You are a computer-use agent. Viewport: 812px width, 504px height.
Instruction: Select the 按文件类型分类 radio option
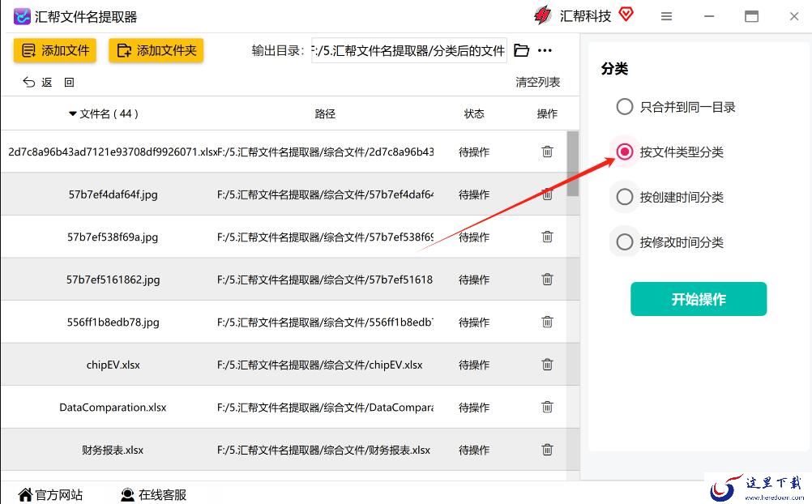[625, 152]
